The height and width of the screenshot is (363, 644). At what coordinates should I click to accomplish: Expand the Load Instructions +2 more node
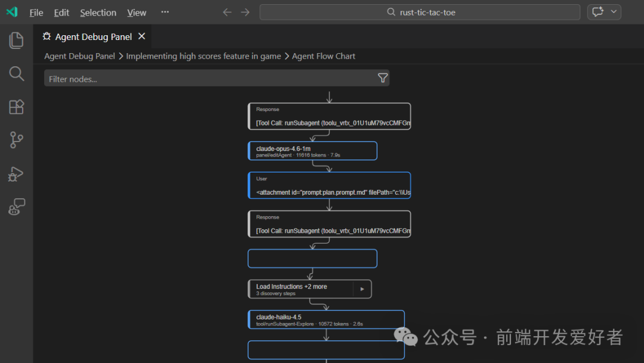pos(362,289)
